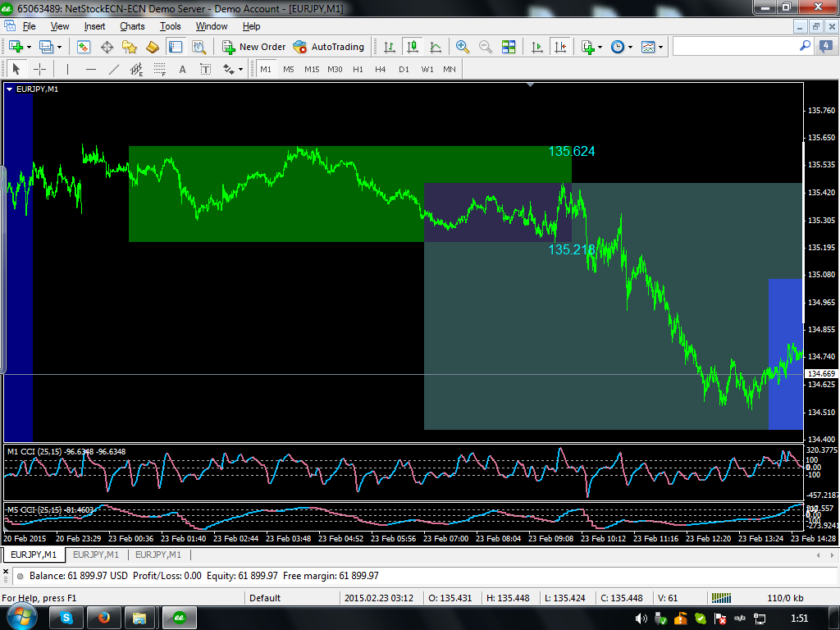Select the Equidistant Channel tool

click(137, 69)
